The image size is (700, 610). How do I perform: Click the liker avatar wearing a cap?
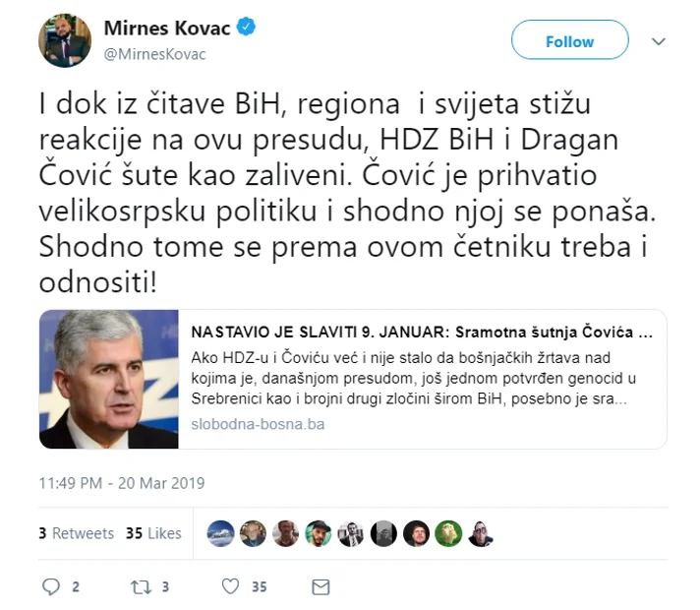click(319, 533)
